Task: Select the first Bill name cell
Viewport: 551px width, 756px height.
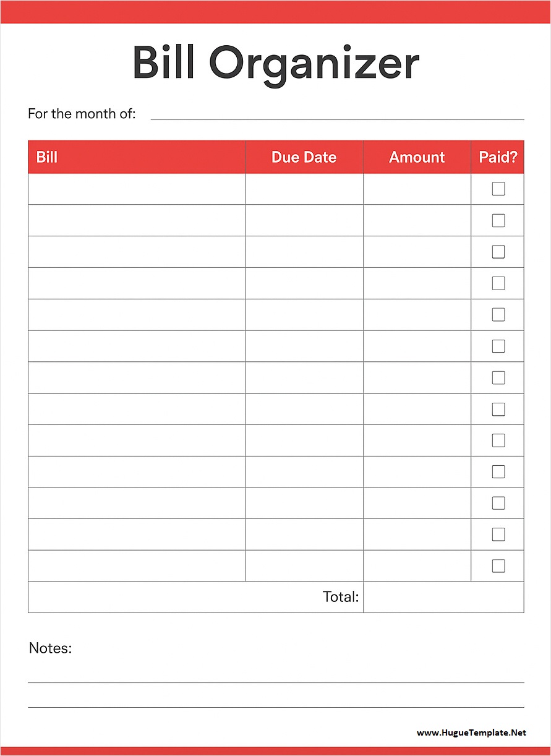Action: [137, 189]
